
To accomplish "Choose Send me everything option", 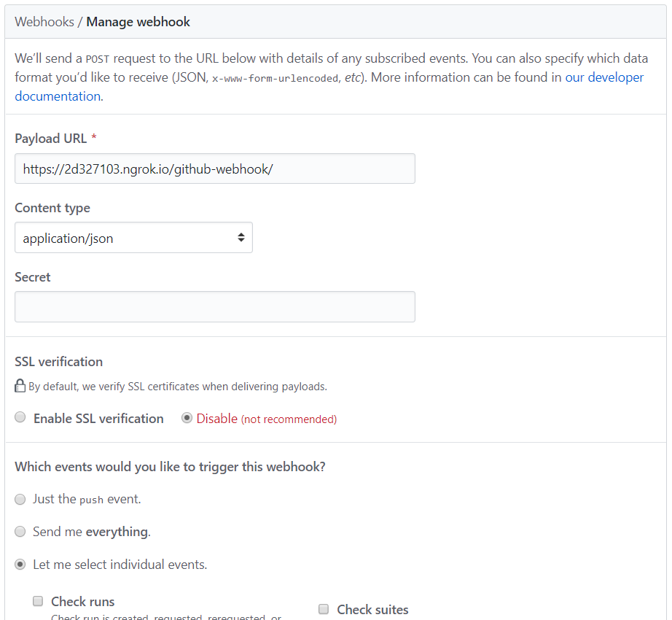I will 20,532.
